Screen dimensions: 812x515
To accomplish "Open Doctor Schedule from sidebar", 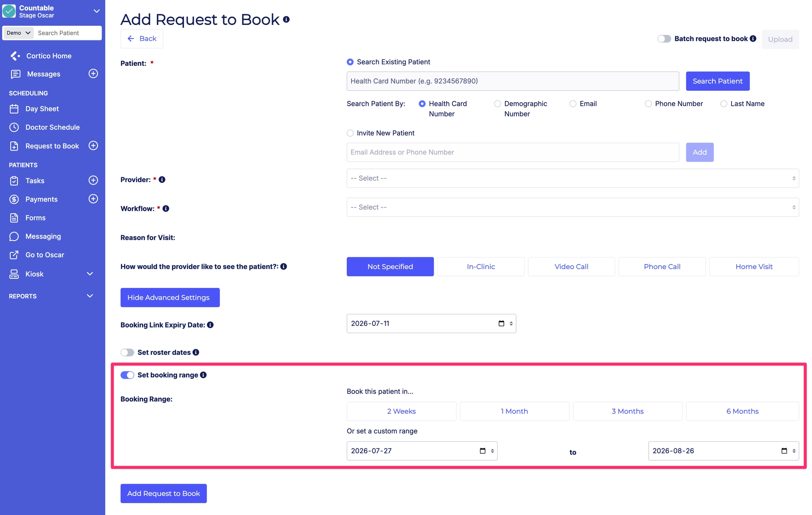I will [x=52, y=127].
